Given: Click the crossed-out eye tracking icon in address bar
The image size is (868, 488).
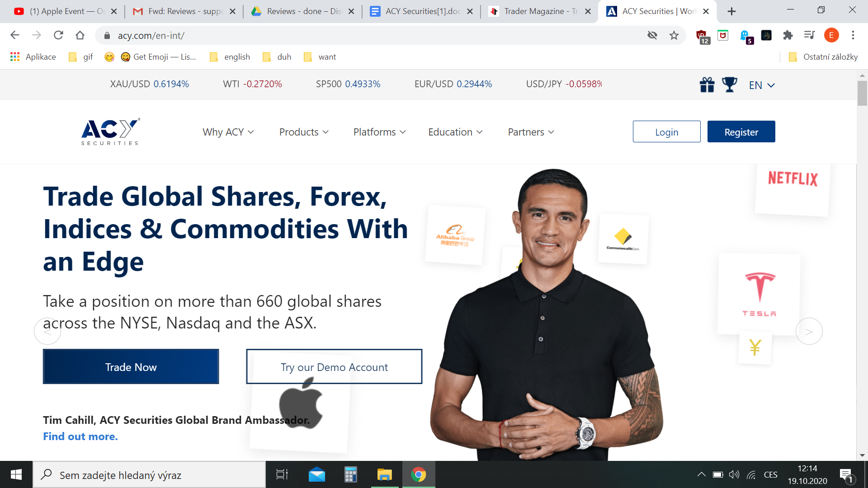Looking at the screenshot, I should [652, 35].
